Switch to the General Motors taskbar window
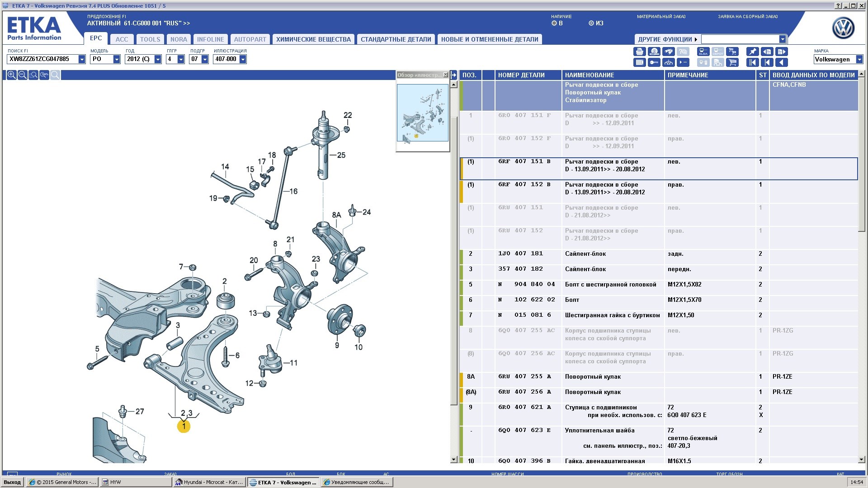 62,482
